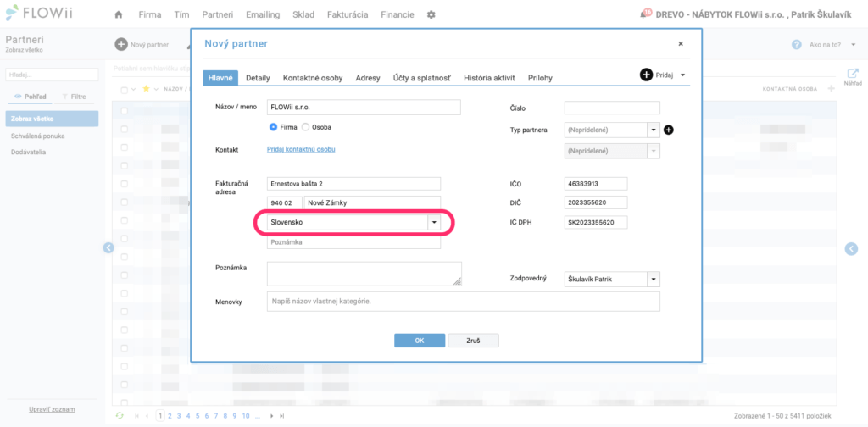
Task: Go to the next page arrow in pagination
Action: tap(272, 416)
